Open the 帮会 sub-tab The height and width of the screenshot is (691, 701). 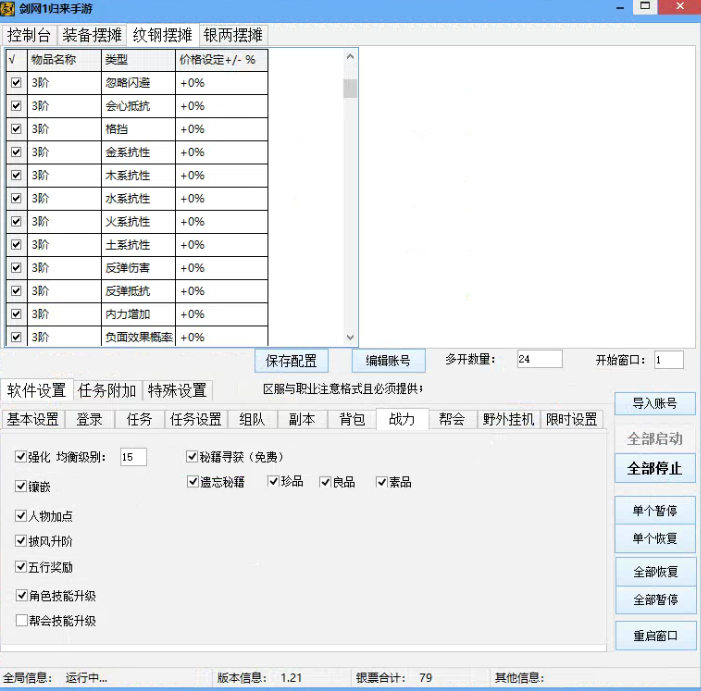pos(452,420)
